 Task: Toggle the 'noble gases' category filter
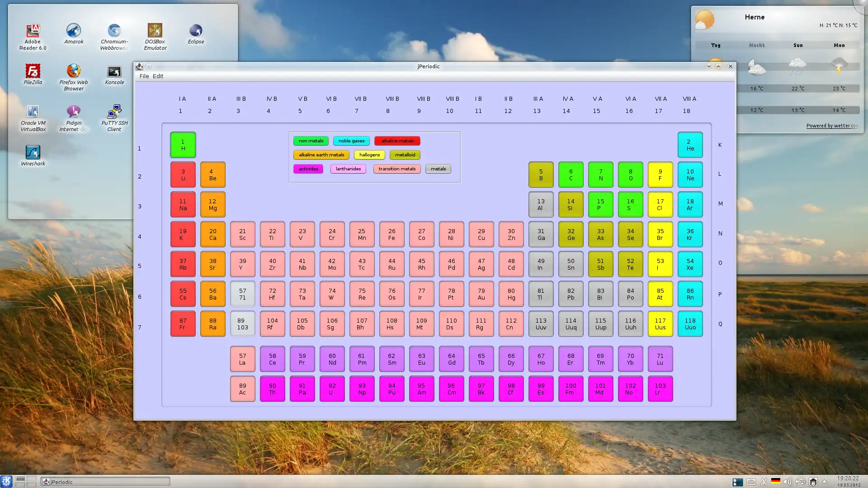[351, 140]
